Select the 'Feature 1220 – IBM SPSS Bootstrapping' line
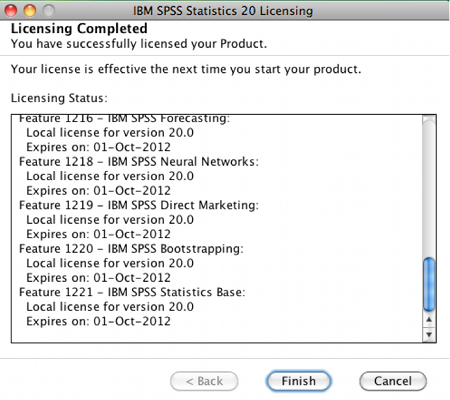This screenshot has height=400, width=450. (131, 249)
